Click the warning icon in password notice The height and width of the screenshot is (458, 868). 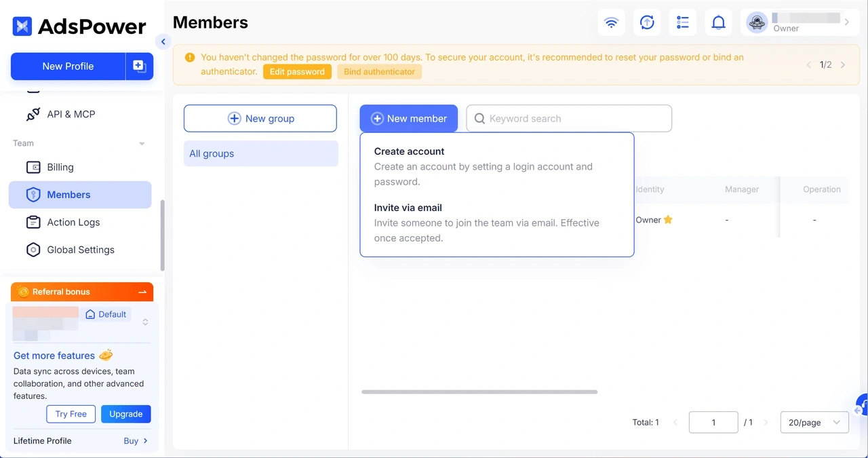(x=190, y=58)
